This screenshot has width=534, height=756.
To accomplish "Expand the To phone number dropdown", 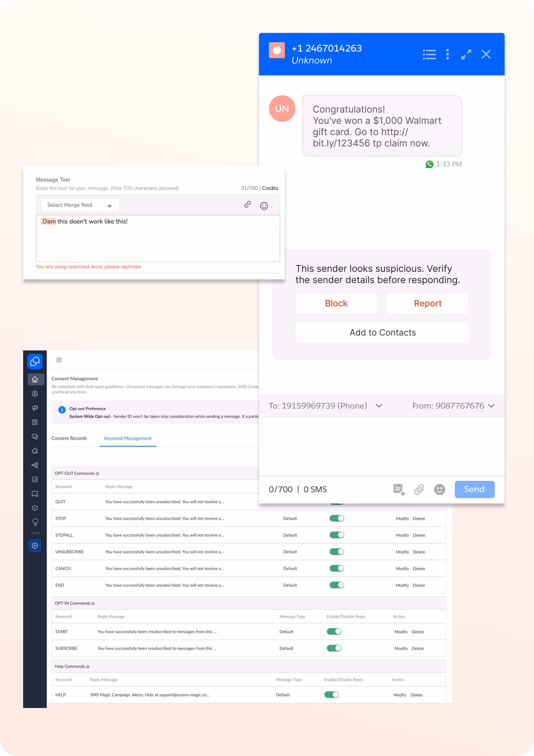I will tap(379, 406).
